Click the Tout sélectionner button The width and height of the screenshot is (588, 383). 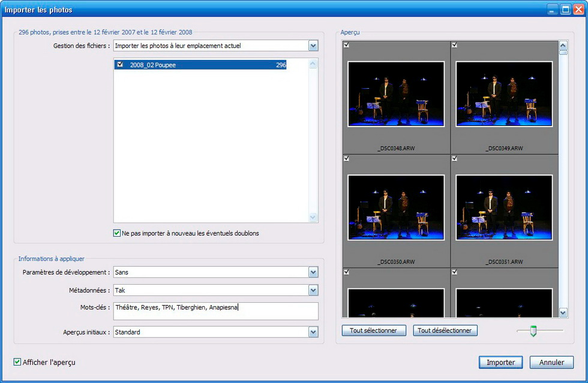[374, 330]
